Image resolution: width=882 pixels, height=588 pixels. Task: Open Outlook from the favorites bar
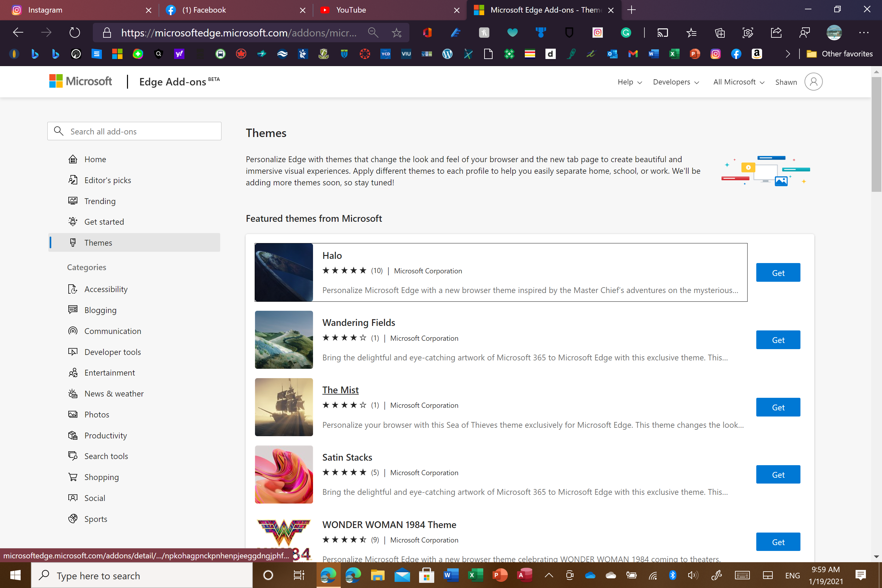[612, 54]
